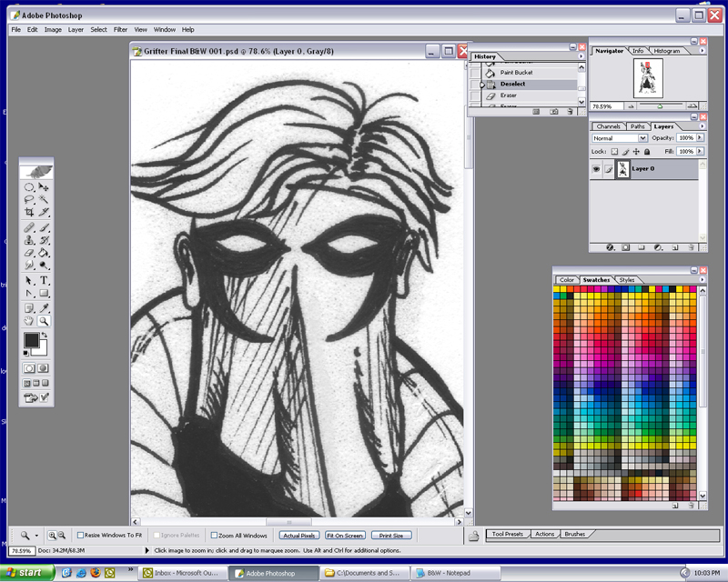Select the Slice tool
This screenshot has height=582, width=728.
click(44, 212)
